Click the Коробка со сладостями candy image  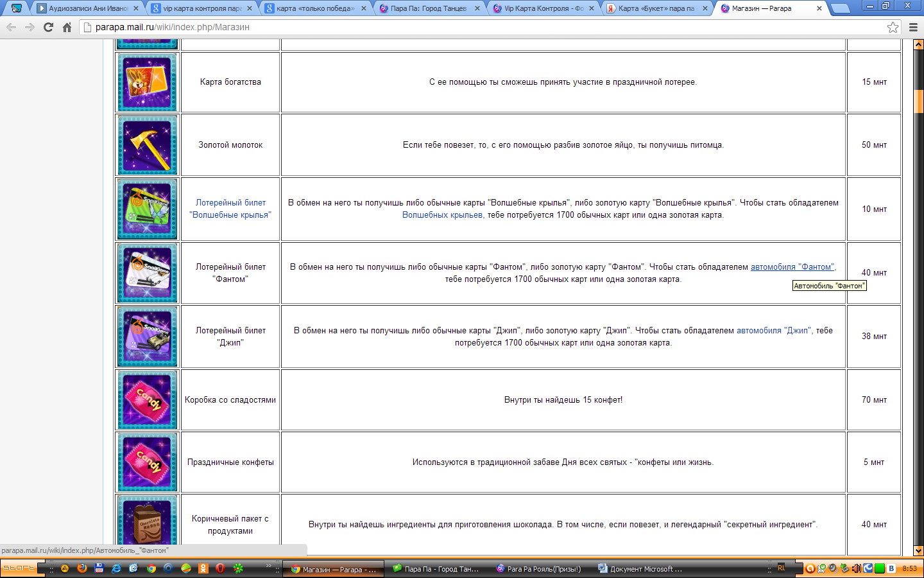[148, 399]
